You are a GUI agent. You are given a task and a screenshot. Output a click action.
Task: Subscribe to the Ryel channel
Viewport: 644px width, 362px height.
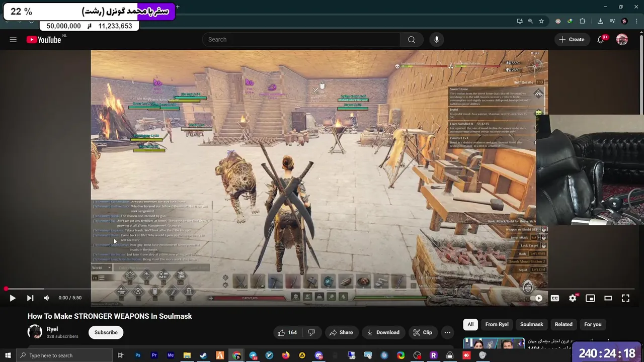pos(106,332)
